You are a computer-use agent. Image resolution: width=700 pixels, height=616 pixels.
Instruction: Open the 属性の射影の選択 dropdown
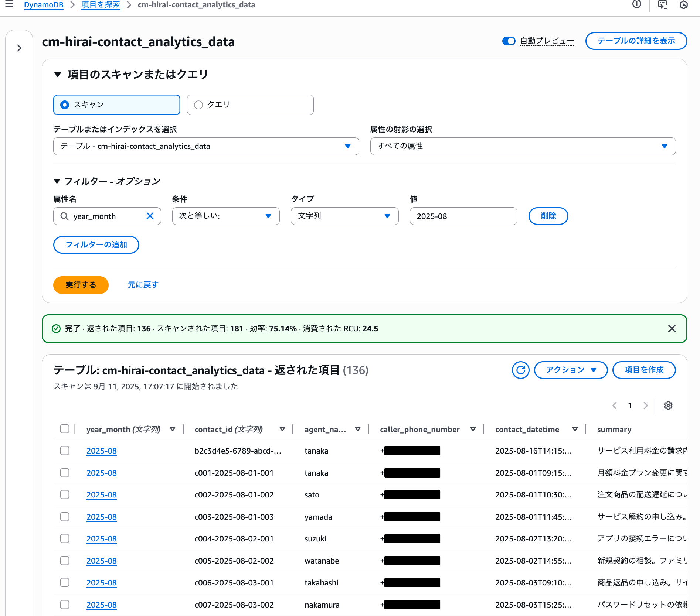point(523,146)
